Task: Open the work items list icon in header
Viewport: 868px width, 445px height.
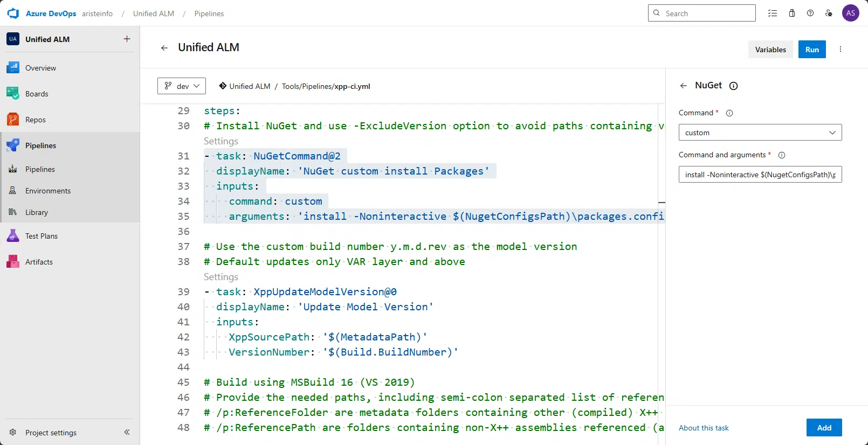Action: pos(773,13)
